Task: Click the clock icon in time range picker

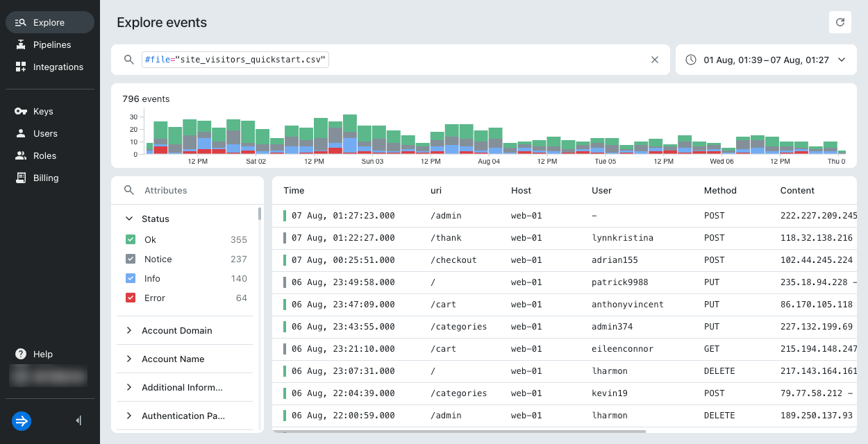Action: [691, 60]
